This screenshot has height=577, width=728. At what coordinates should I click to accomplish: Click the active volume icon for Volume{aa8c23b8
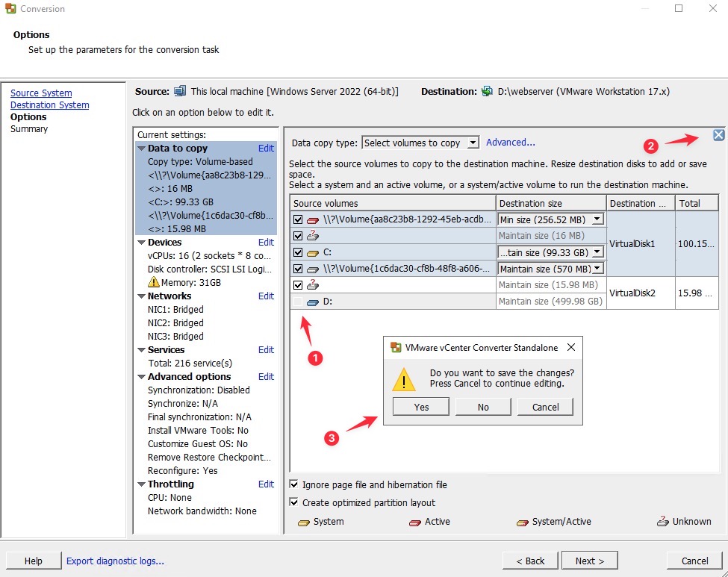(x=313, y=220)
